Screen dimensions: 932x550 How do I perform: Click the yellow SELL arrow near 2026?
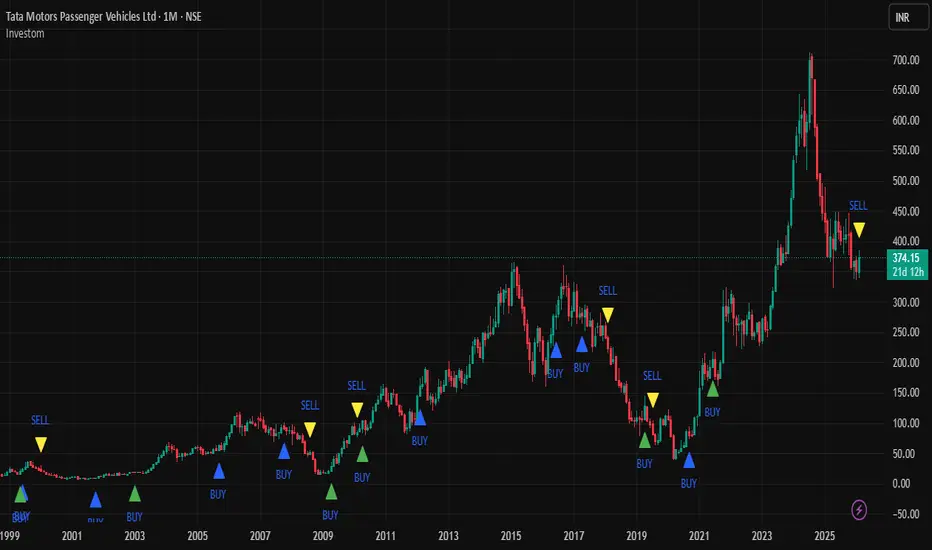pos(859,230)
